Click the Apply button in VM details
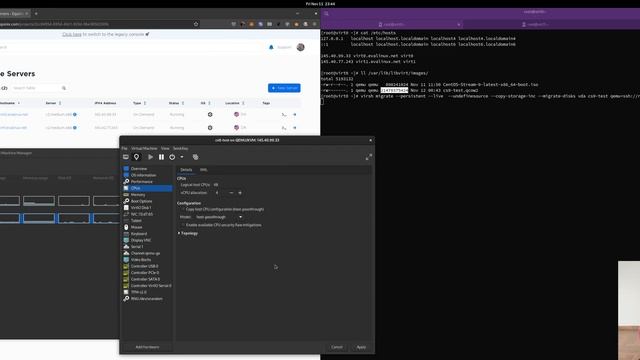Image resolution: width=640 pixels, height=360 pixels. (x=361, y=347)
